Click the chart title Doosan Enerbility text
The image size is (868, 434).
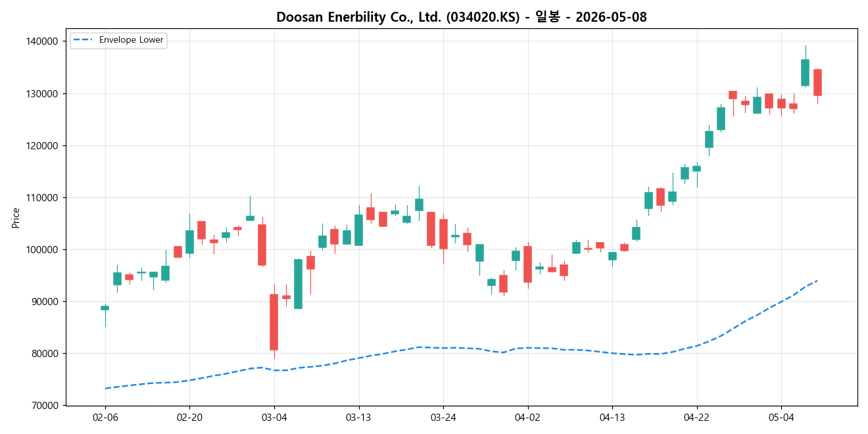coord(462,17)
